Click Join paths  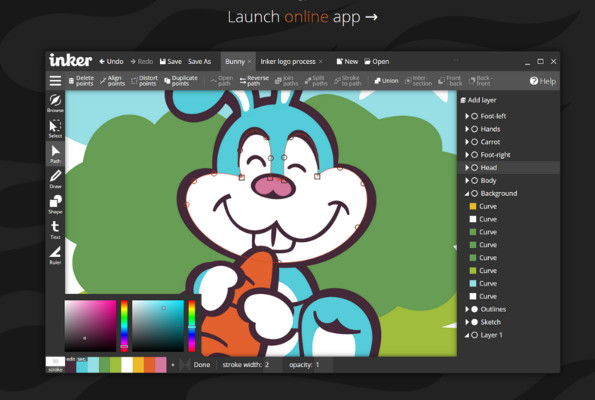(x=286, y=81)
